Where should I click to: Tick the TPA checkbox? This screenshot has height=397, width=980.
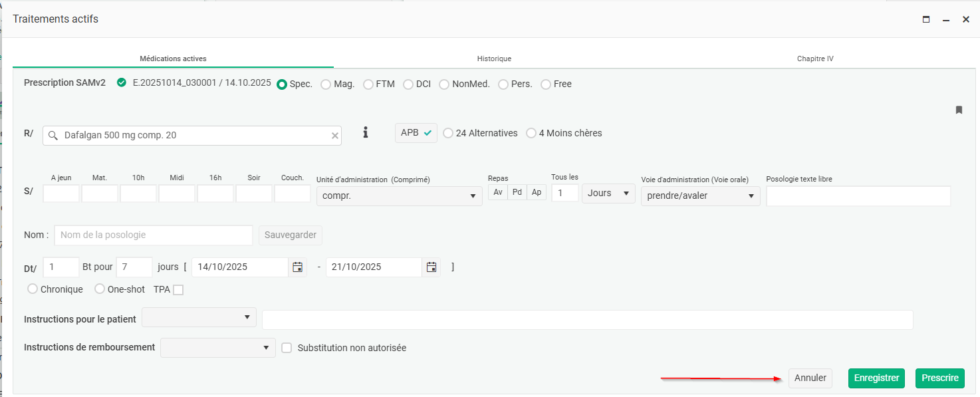click(x=178, y=290)
